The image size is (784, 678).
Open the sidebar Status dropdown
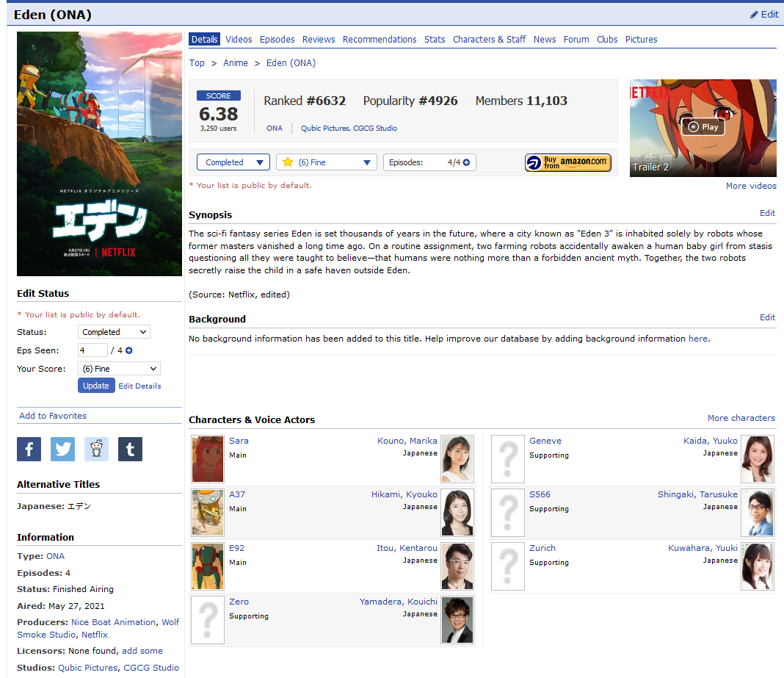114,332
